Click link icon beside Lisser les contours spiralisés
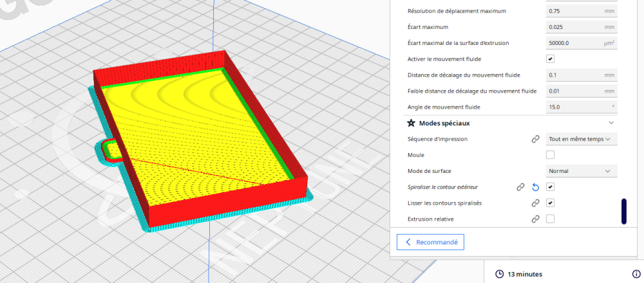644x283 pixels. tap(535, 203)
